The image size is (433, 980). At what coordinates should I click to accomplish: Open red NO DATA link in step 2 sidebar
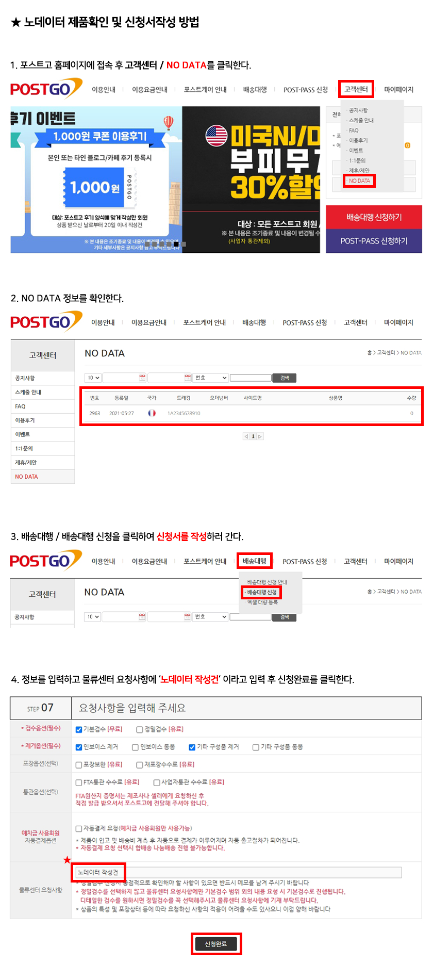pyautogui.click(x=43, y=477)
